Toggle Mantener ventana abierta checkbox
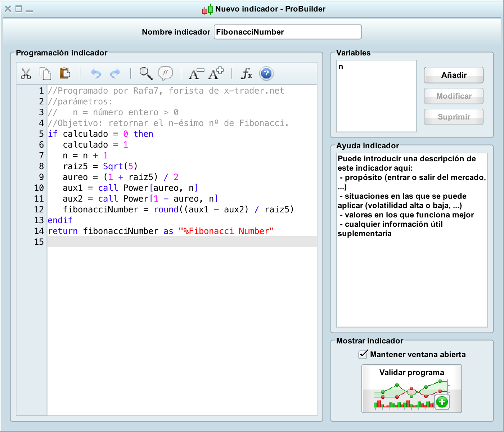The width and height of the screenshot is (504, 432). click(x=363, y=355)
